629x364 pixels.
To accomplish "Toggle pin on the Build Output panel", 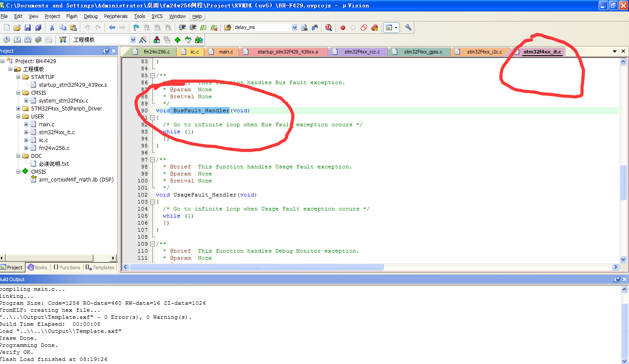I will click(x=617, y=279).
